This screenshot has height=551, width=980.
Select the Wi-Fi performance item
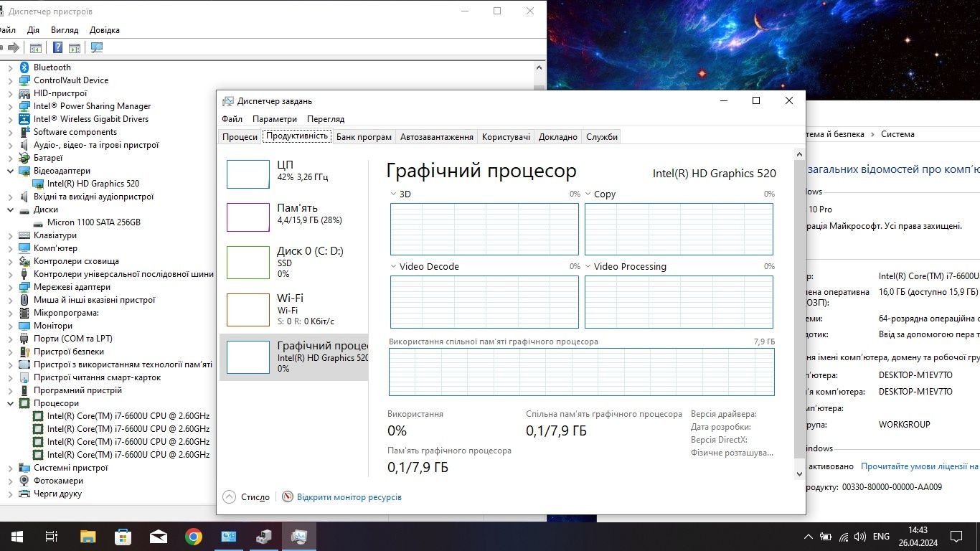pos(294,309)
